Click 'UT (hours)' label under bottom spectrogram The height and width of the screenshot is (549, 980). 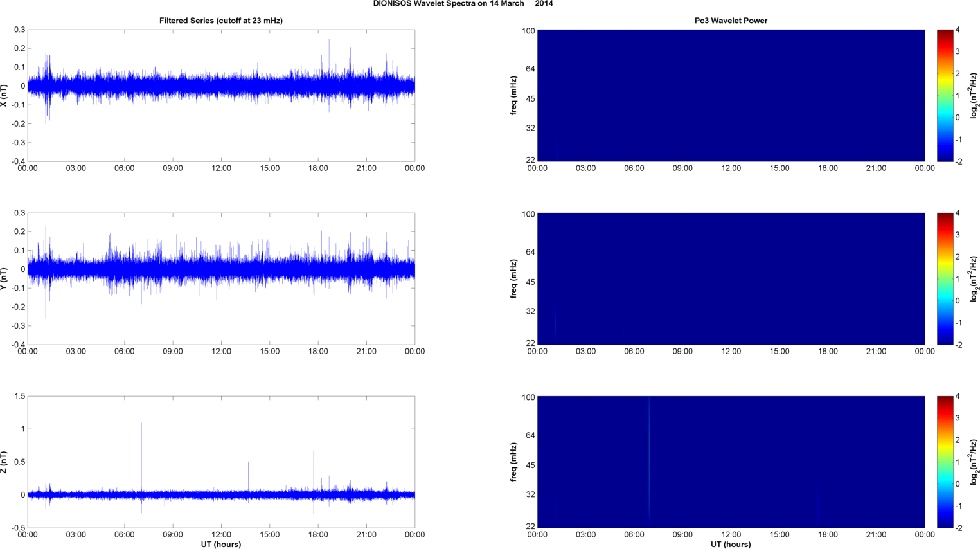[731, 544]
